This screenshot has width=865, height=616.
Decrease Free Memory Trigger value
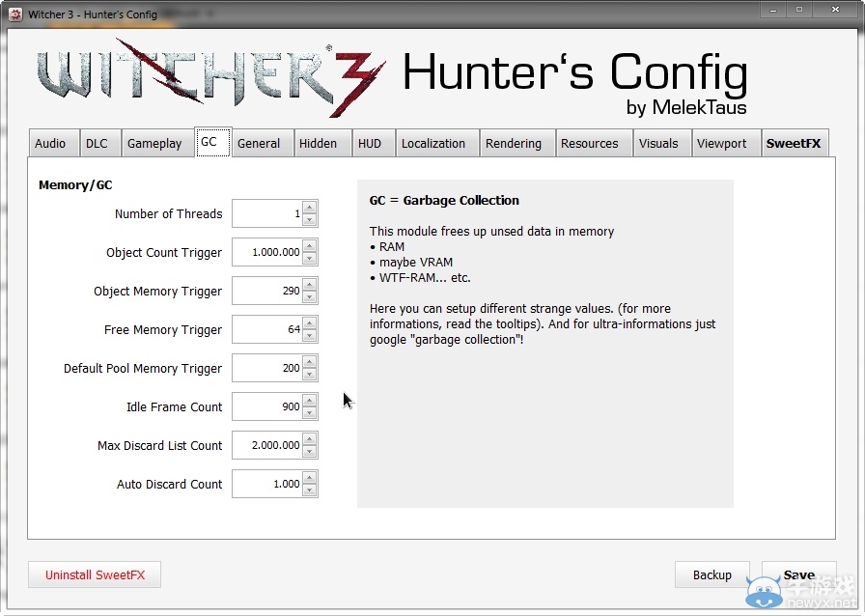(x=310, y=336)
